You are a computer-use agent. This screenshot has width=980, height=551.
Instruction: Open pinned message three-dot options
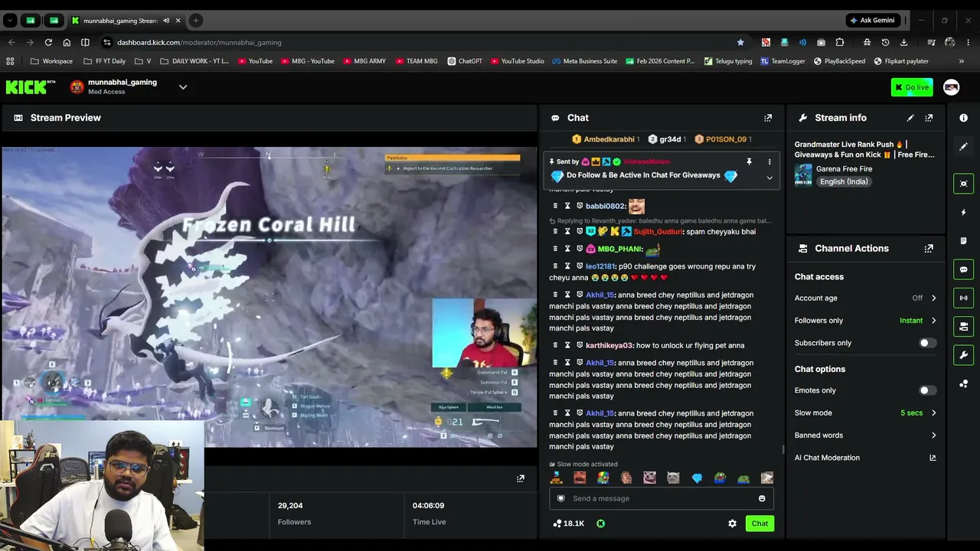769,161
